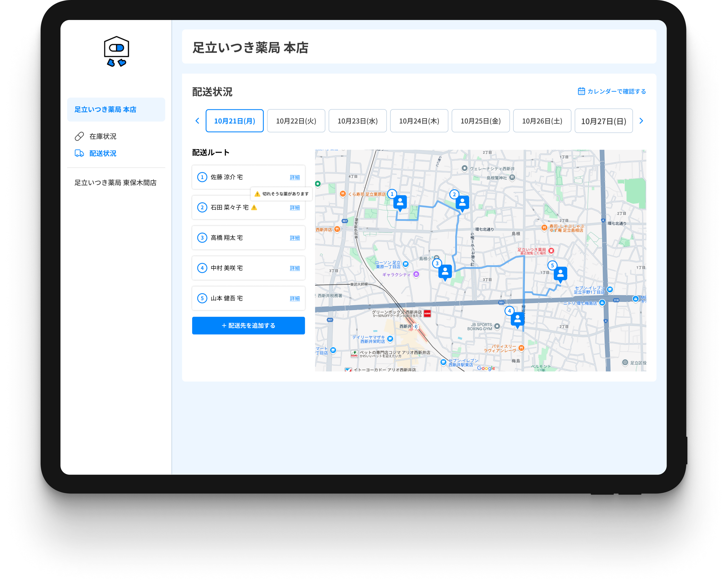This screenshot has width=728, height=586.
Task: Open 詳細 link for 佐藤 涼介 宅
Action: pyautogui.click(x=295, y=177)
